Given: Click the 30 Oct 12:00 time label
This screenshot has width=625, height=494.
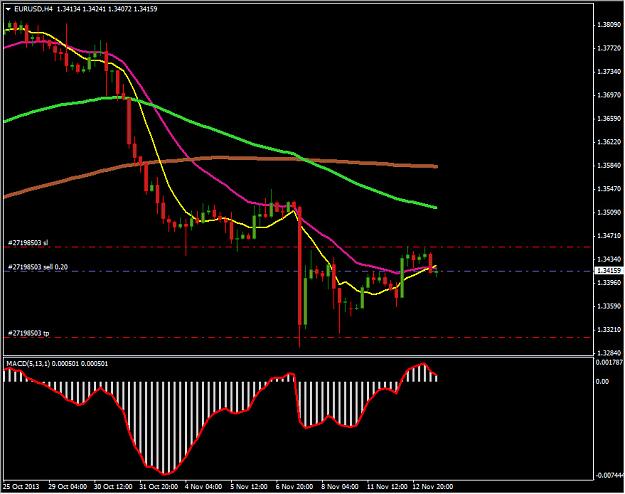Looking at the screenshot, I should (x=113, y=486).
